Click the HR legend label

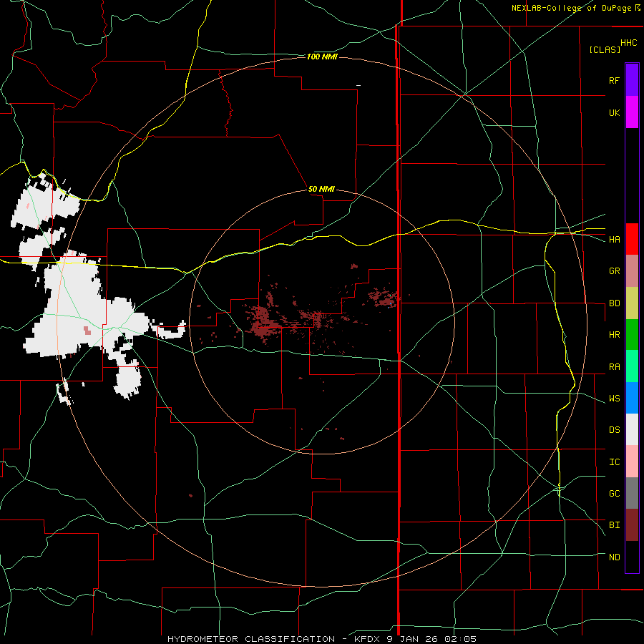614,335
